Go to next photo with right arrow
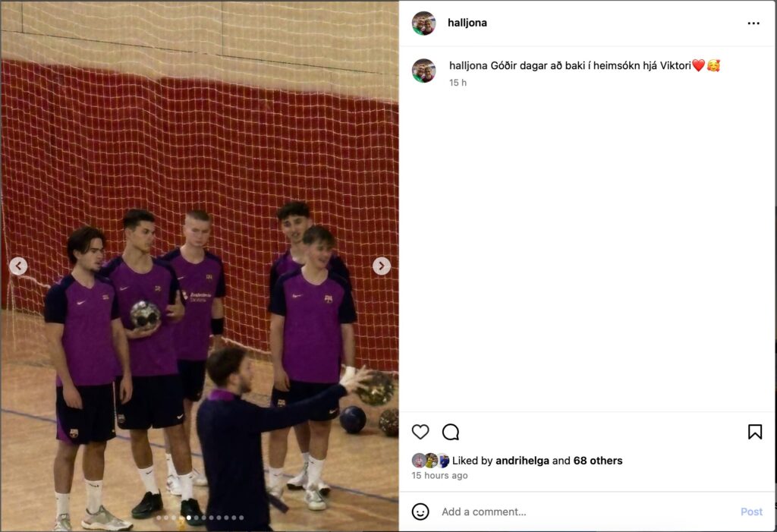Image resolution: width=777 pixels, height=532 pixels. coord(382,266)
